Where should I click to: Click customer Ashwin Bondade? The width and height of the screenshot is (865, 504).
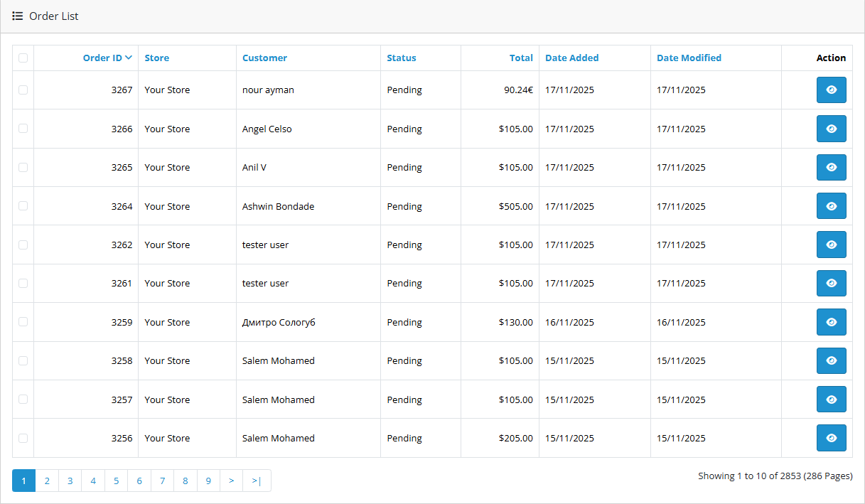point(278,206)
